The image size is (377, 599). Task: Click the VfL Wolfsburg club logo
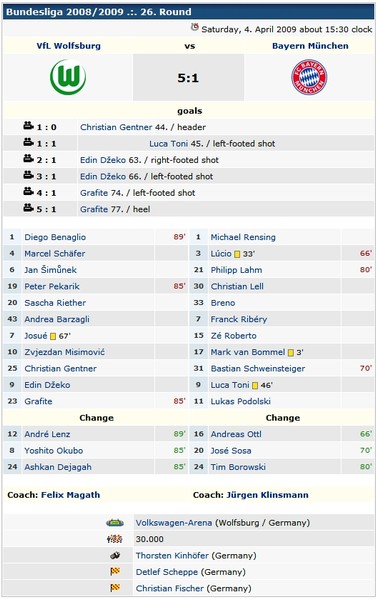[68, 77]
